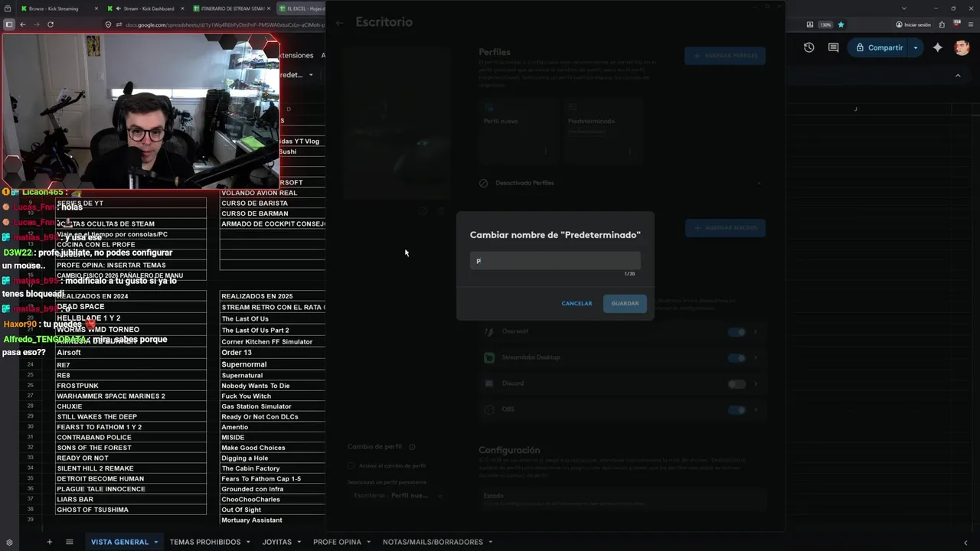Click the Overwolf app icon
This screenshot has height=551, width=980.
[489, 331]
